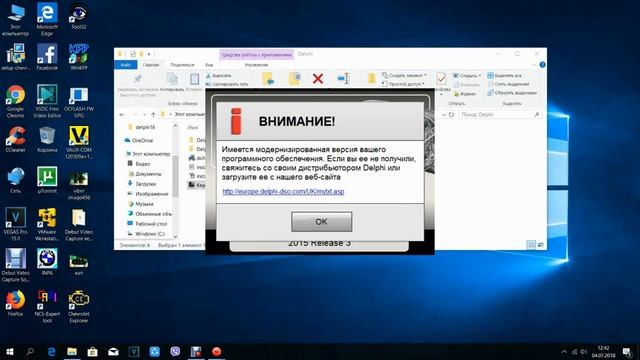The height and width of the screenshot is (360, 640).
Task: Select Средства работы с приложениями tab
Action: pyautogui.click(x=256, y=54)
